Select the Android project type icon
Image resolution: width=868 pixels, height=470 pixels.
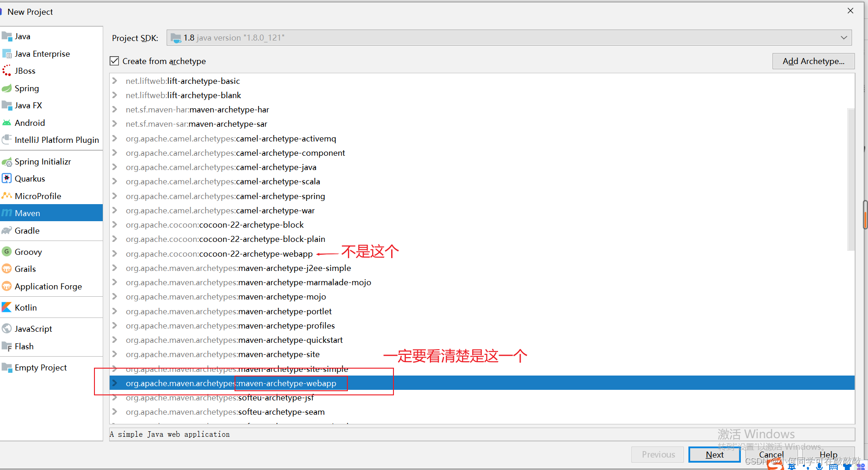(x=7, y=123)
